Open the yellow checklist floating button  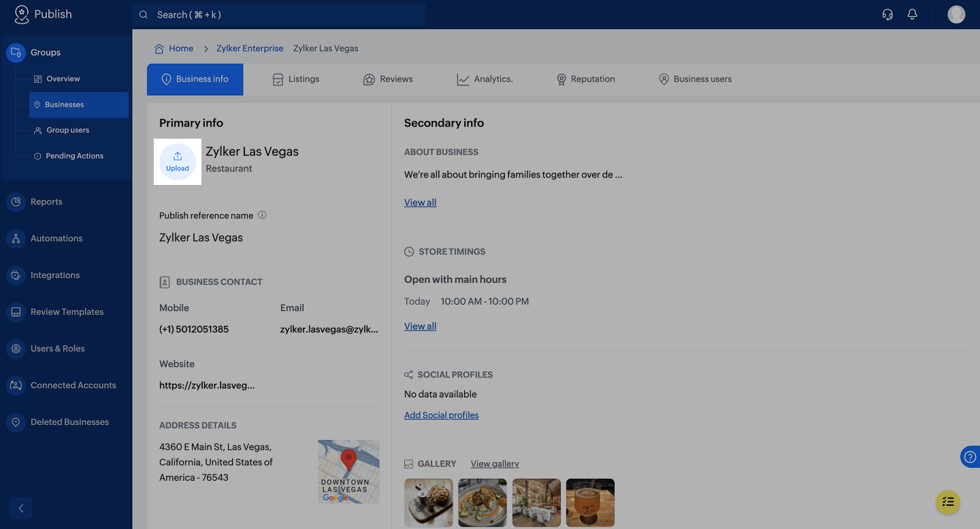948,502
